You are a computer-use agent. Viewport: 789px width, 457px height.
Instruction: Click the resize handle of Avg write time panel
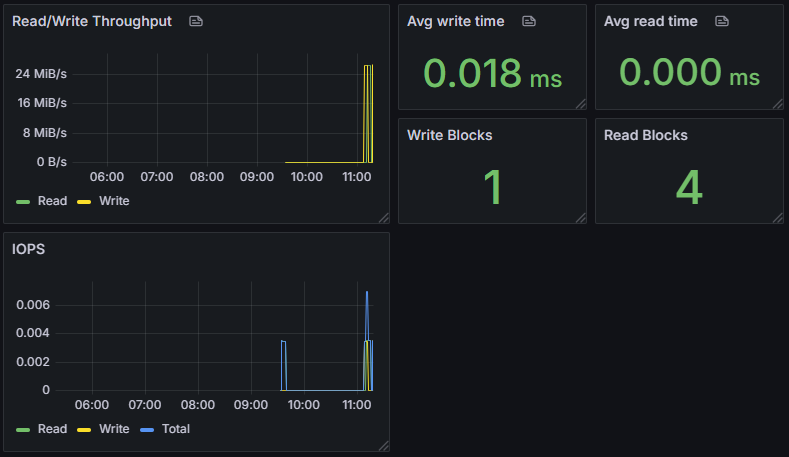[580, 103]
